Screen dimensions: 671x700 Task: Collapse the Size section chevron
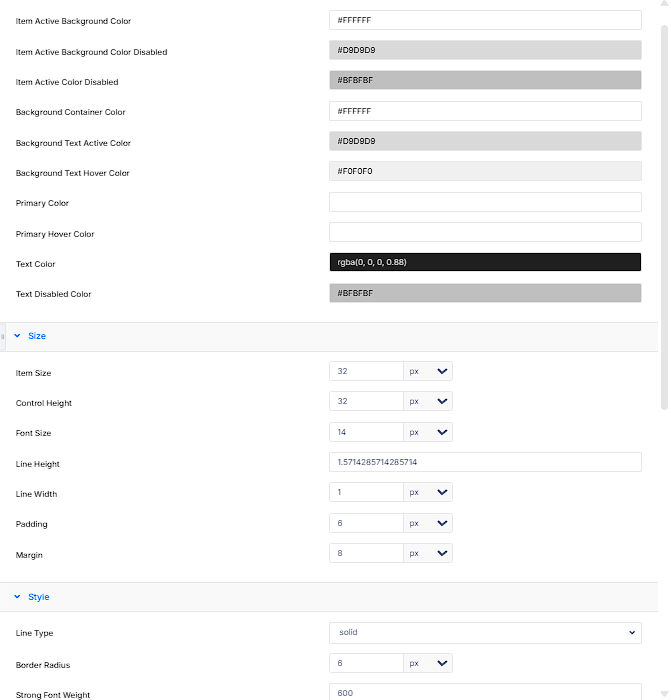pos(17,336)
